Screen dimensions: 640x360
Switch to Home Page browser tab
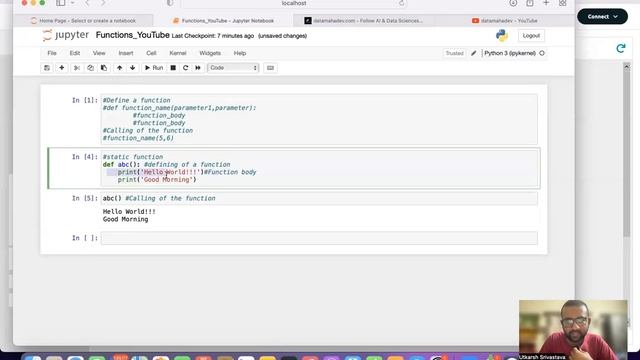83,20
